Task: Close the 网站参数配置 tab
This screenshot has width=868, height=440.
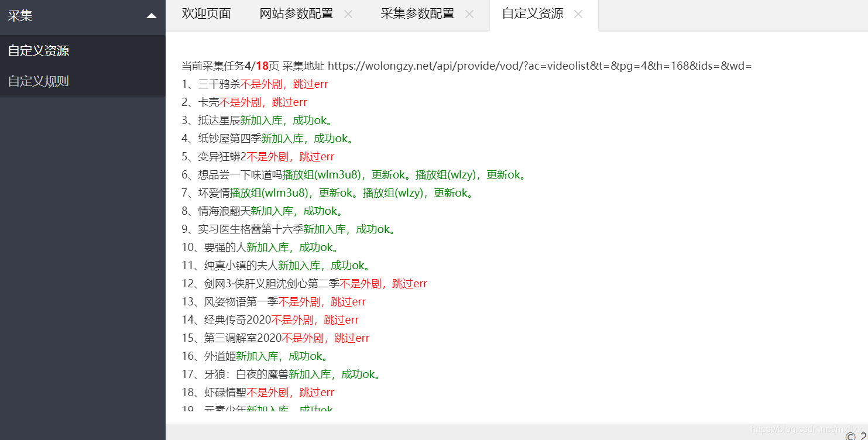Action: (348, 14)
